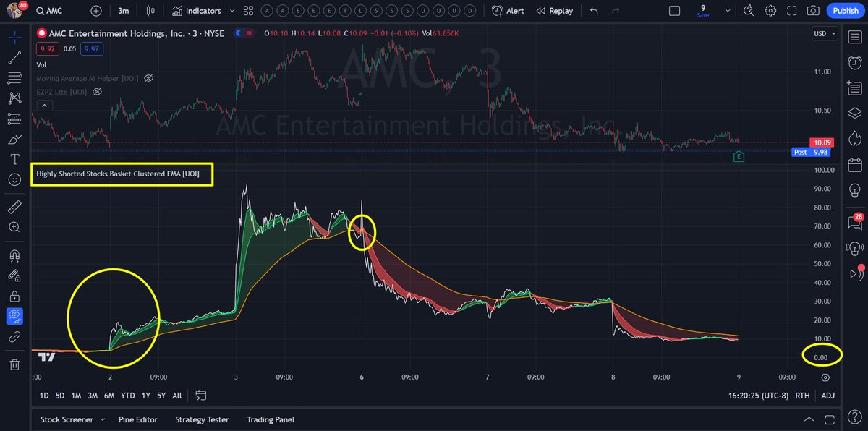Enter fullscreen mode
Viewport: 868px width, 431px height.
click(x=792, y=11)
